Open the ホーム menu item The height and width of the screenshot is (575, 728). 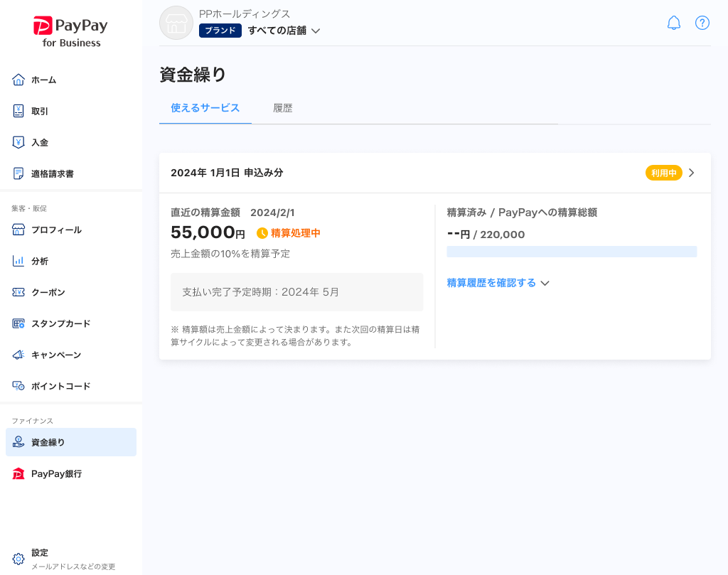click(71, 80)
